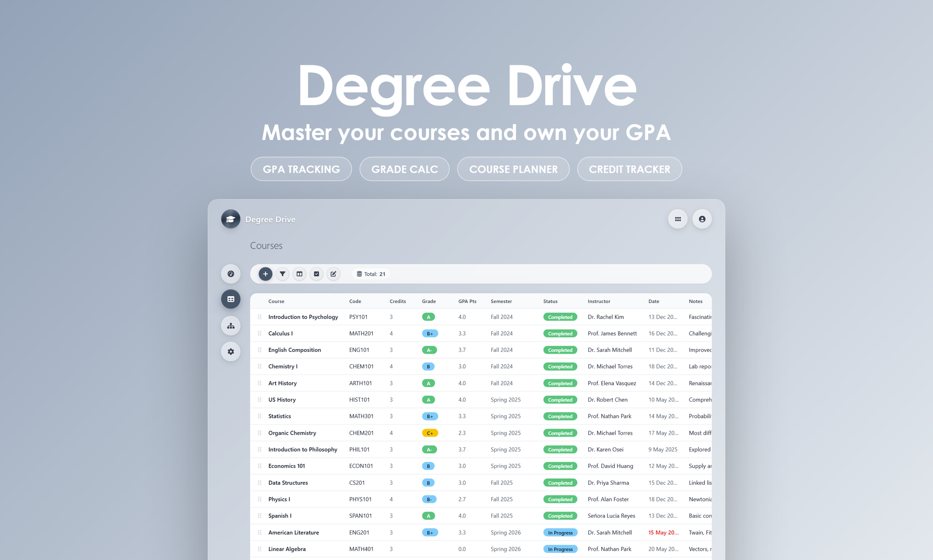933x560 pixels.
Task: Click the COURSE PLANNER pill button
Action: coord(513,169)
